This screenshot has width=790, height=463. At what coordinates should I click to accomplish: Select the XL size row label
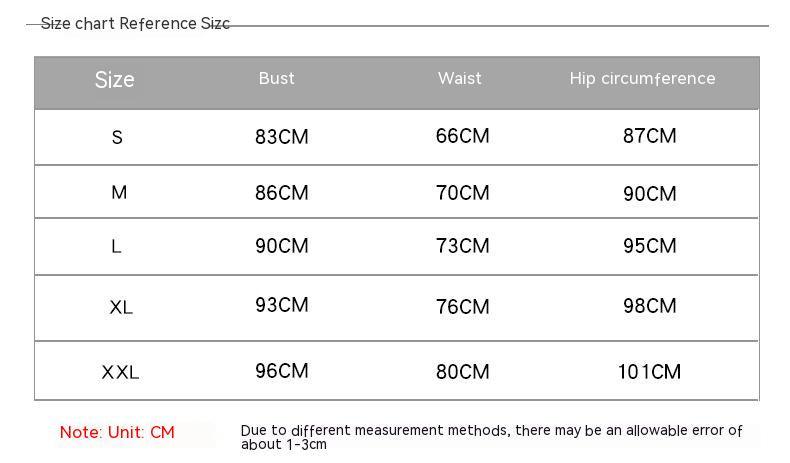click(x=121, y=307)
